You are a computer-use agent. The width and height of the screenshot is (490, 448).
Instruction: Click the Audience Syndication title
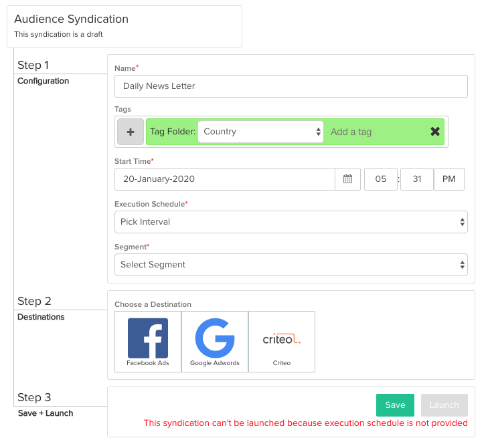pyautogui.click(x=71, y=19)
